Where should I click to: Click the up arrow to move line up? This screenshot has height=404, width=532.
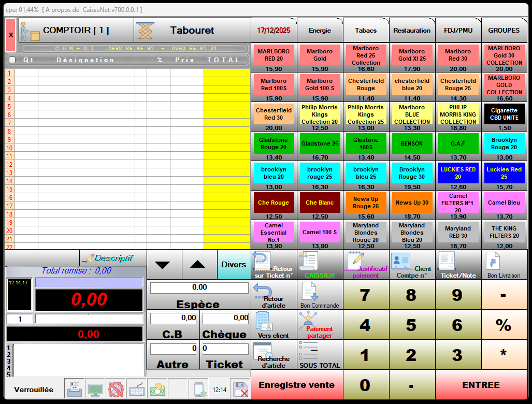[199, 265]
